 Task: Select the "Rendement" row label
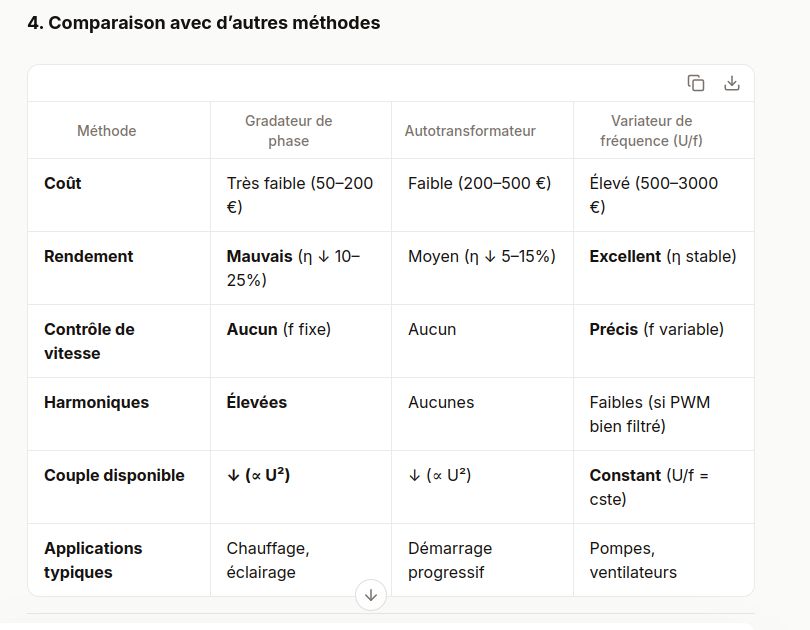pos(88,256)
